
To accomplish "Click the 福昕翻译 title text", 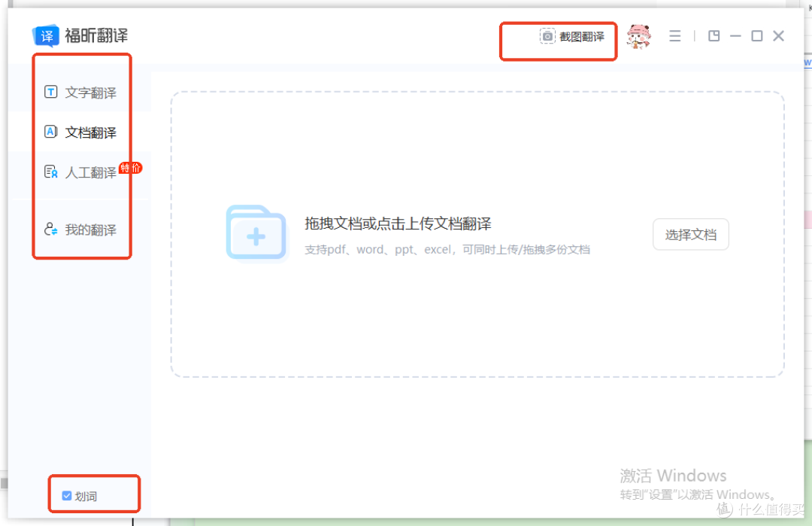I will (96, 35).
